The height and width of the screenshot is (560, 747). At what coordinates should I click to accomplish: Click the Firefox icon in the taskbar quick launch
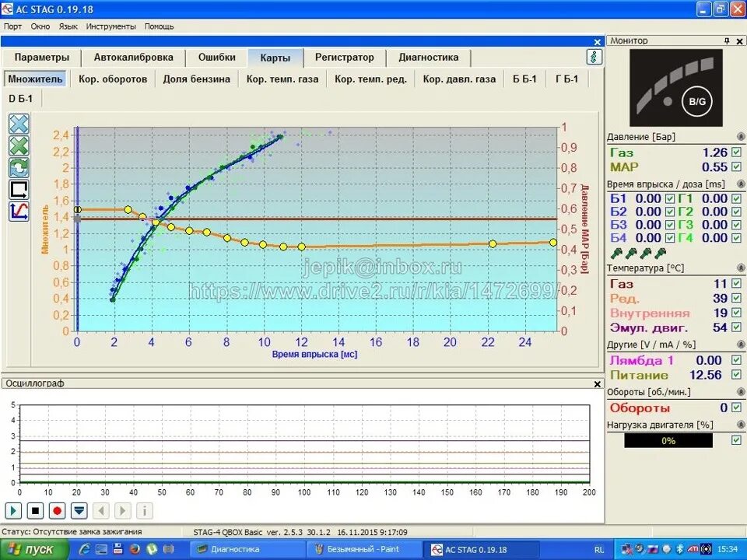(x=135, y=550)
